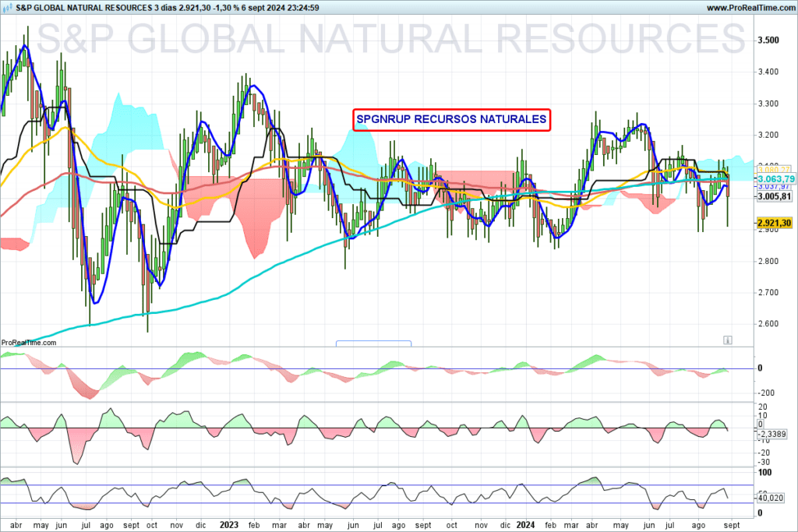798x532 pixels.
Task: Click the ProRealTime.com text at chart bottom left
Action: [x=29, y=342]
